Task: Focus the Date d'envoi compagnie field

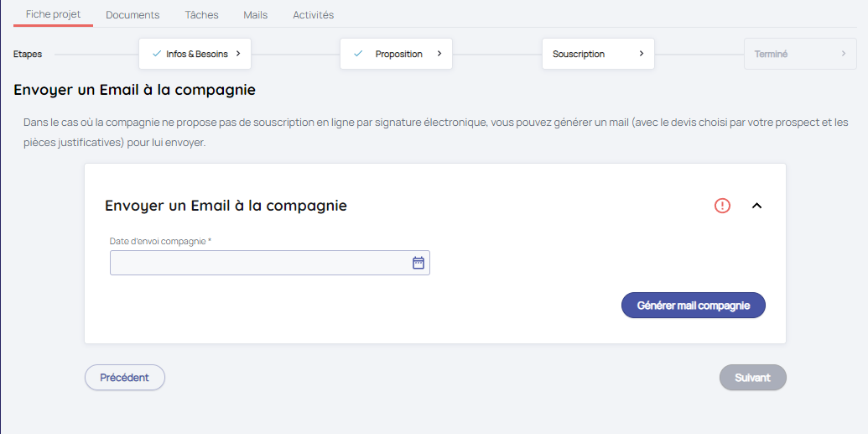Action: (x=260, y=263)
